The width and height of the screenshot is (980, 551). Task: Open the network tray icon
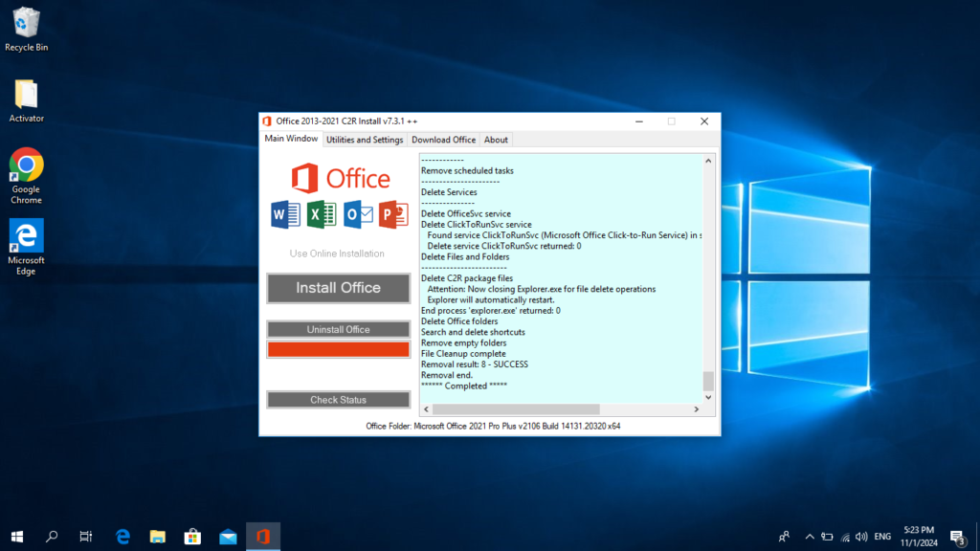pos(845,537)
